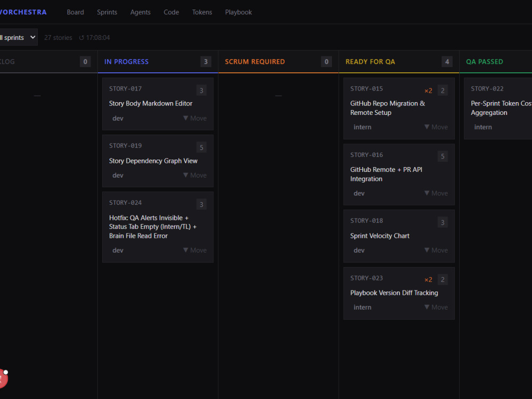
Task: Click the SCRUM REQUIRED count badge 0
Action: [327, 62]
